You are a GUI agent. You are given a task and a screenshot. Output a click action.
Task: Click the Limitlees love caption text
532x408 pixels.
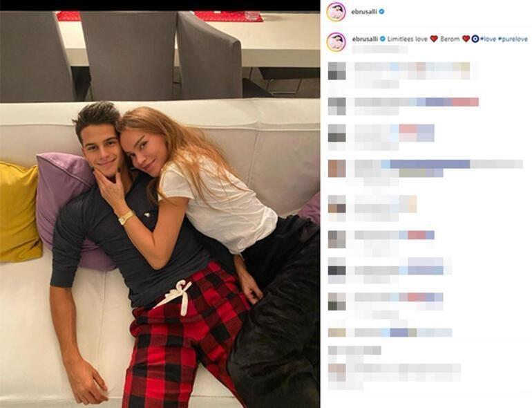[408, 39]
